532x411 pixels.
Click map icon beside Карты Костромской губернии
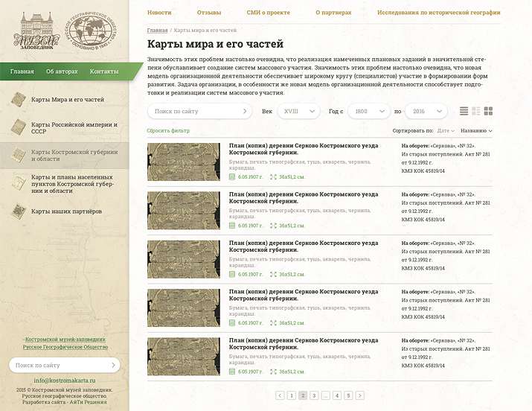19,155
